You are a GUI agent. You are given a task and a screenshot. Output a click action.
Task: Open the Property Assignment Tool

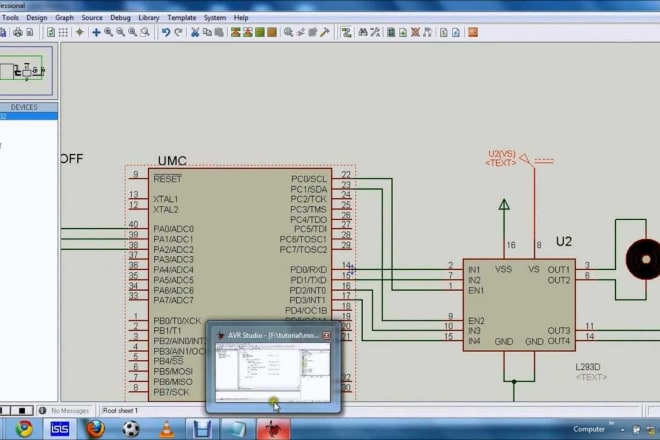tap(375, 32)
